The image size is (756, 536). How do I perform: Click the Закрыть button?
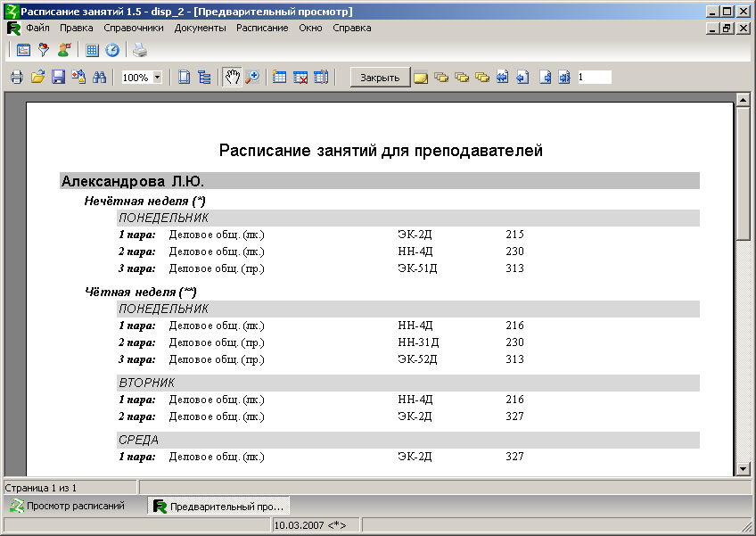pyautogui.click(x=380, y=78)
